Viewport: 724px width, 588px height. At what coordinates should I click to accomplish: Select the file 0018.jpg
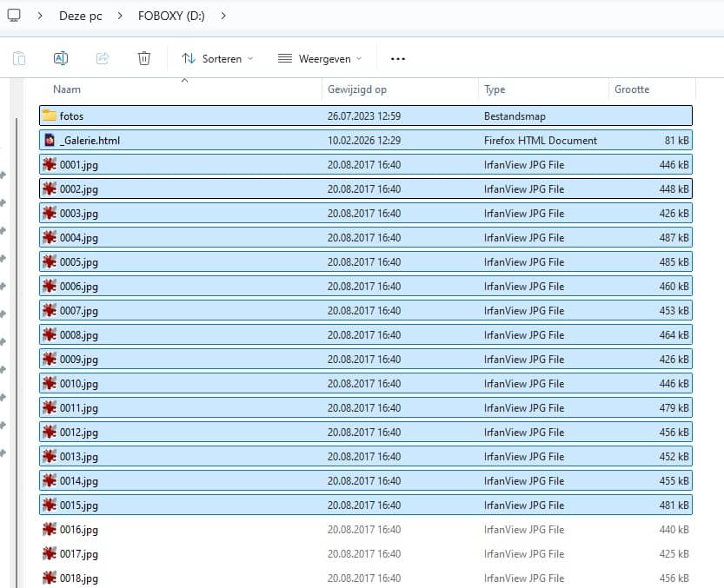pos(79,578)
